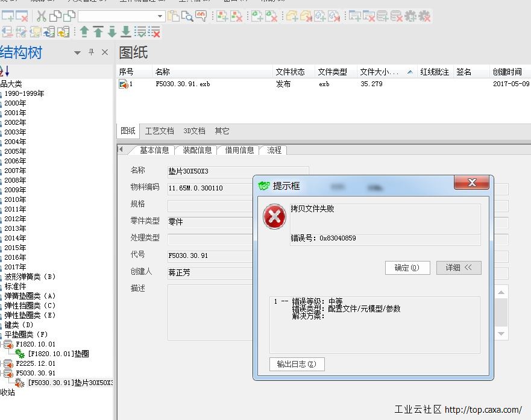The image size is (531, 420).
Task: Close the 结构树 panel
Action: (105, 52)
